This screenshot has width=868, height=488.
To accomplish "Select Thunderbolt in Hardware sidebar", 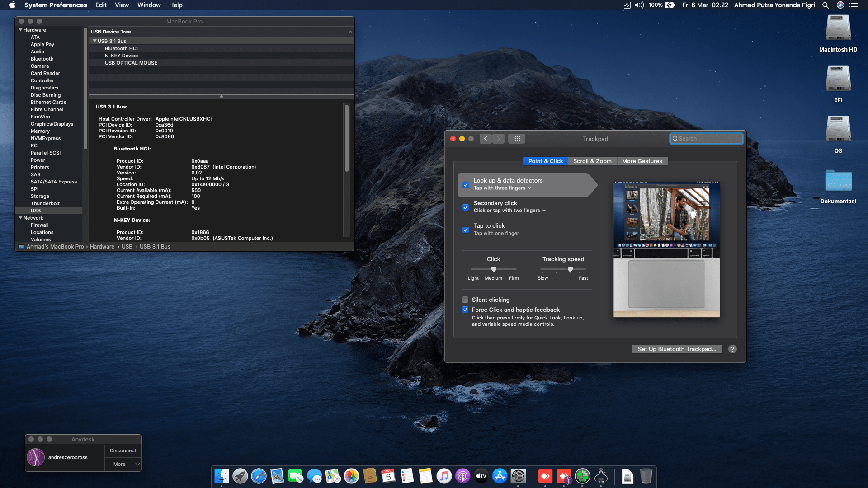I will tap(45, 203).
